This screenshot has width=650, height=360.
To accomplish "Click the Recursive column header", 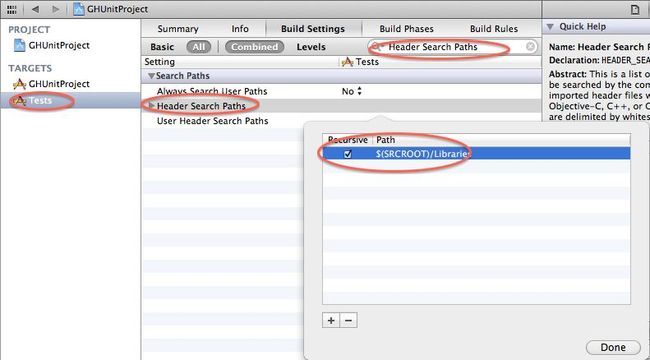I will (347, 140).
